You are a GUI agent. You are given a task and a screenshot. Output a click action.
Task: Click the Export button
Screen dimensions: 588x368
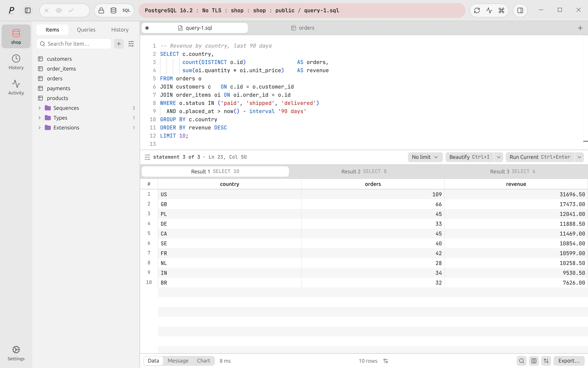coord(569,361)
